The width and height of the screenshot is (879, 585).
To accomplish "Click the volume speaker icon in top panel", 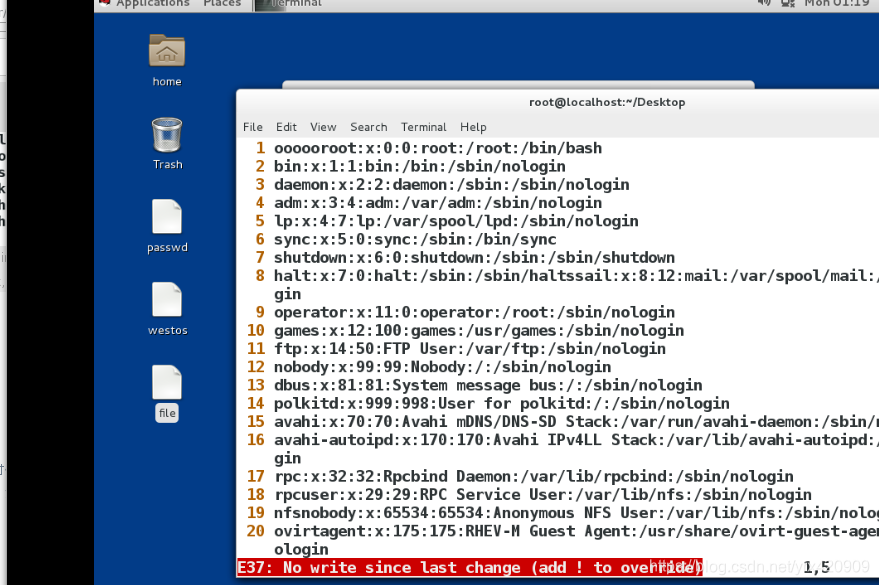I will pyautogui.click(x=764, y=3).
